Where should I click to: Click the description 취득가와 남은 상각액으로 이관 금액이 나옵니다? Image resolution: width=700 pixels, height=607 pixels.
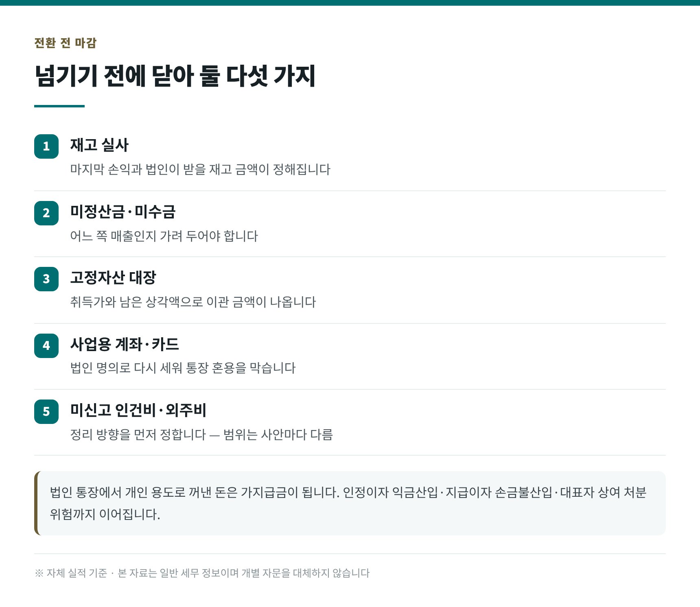click(x=193, y=302)
